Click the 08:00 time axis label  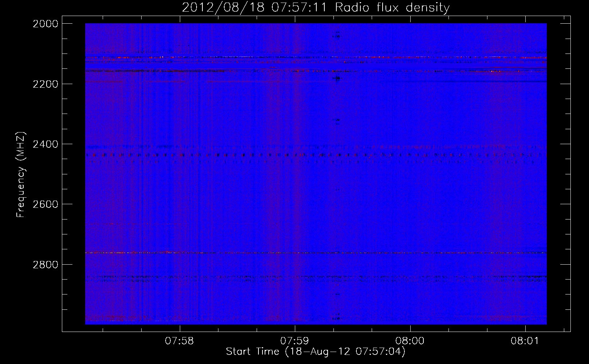click(x=410, y=341)
